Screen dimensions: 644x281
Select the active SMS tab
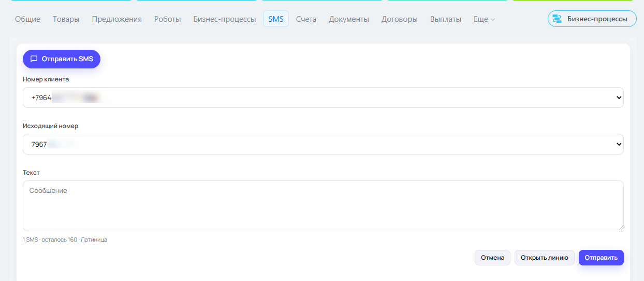276,19
